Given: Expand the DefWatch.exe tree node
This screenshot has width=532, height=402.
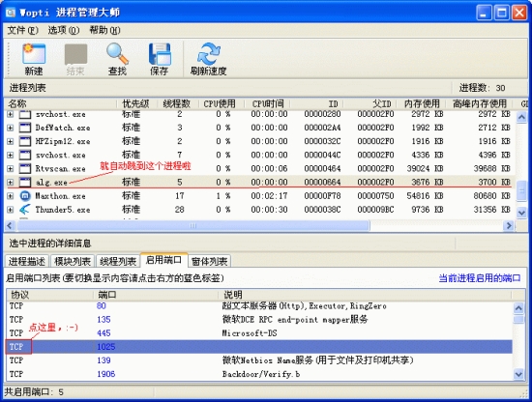Looking at the screenshot, I should (11, 128).
